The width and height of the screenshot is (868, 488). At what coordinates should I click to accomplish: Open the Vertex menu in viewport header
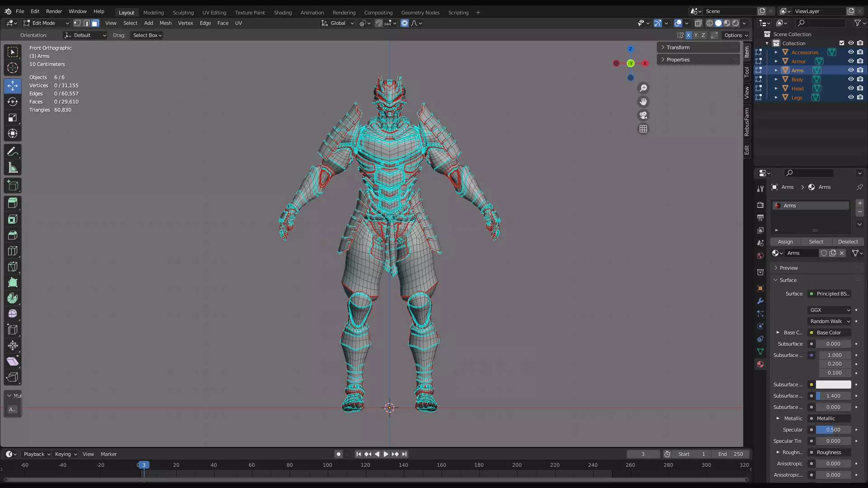(185, 23)
